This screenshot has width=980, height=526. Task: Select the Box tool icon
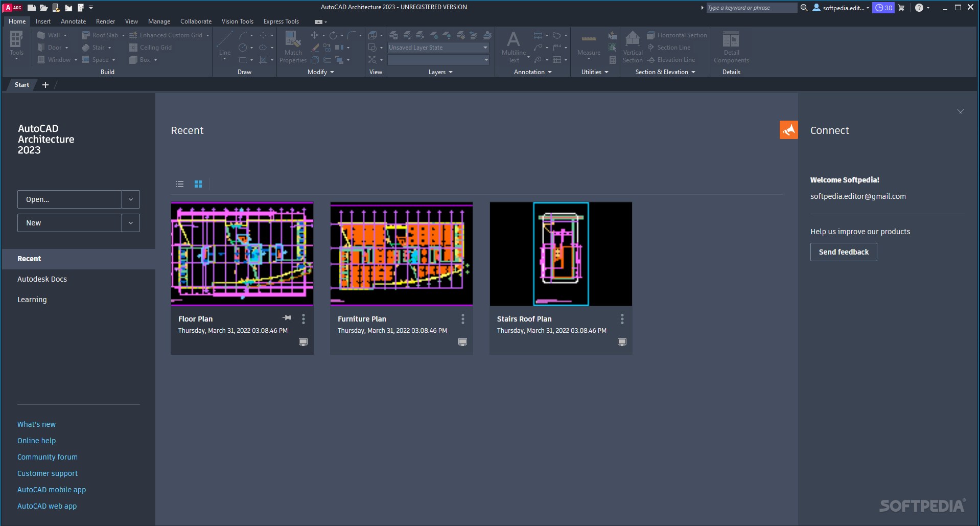tap(133, 60)
